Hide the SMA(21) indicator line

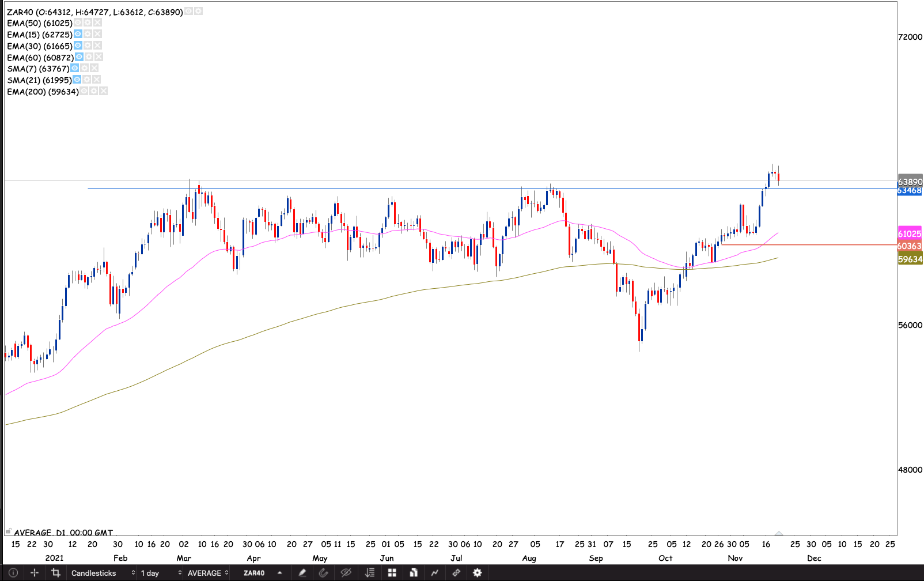pos(77,80)
